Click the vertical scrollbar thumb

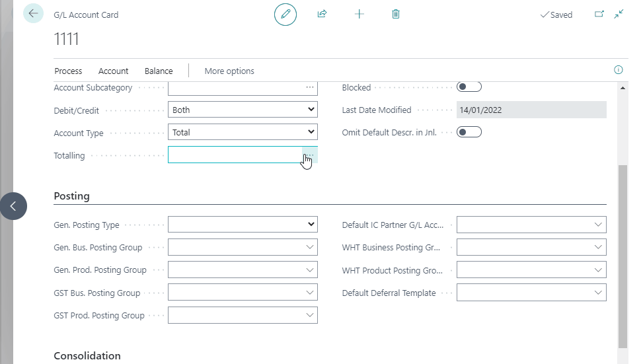(x=623, y=256)
